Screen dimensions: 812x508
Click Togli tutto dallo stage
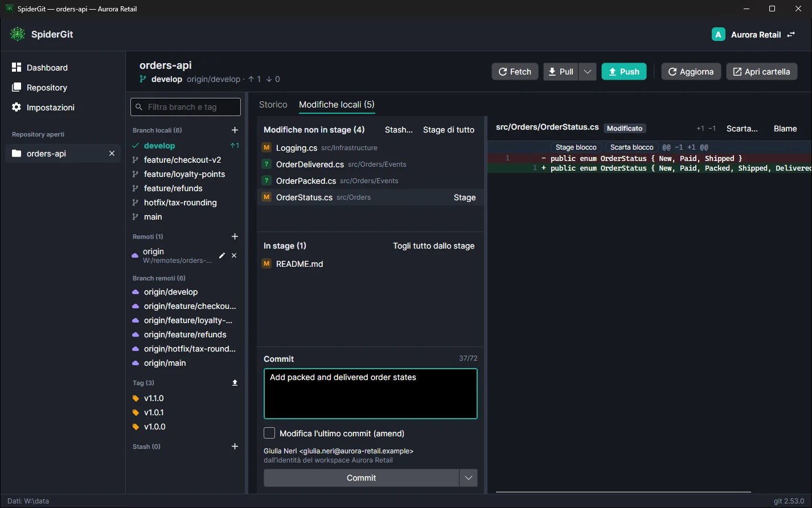click(x=434, y=246)
